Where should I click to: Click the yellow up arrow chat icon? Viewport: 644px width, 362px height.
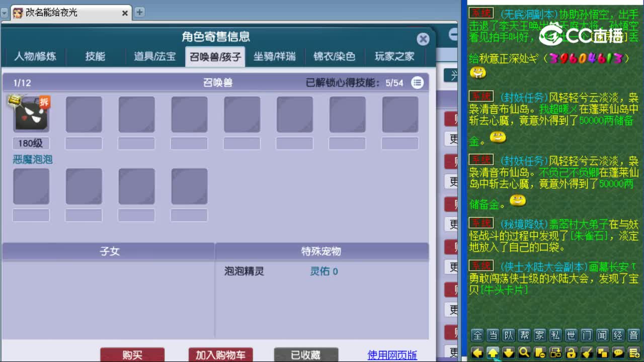(x=493, y=352)
